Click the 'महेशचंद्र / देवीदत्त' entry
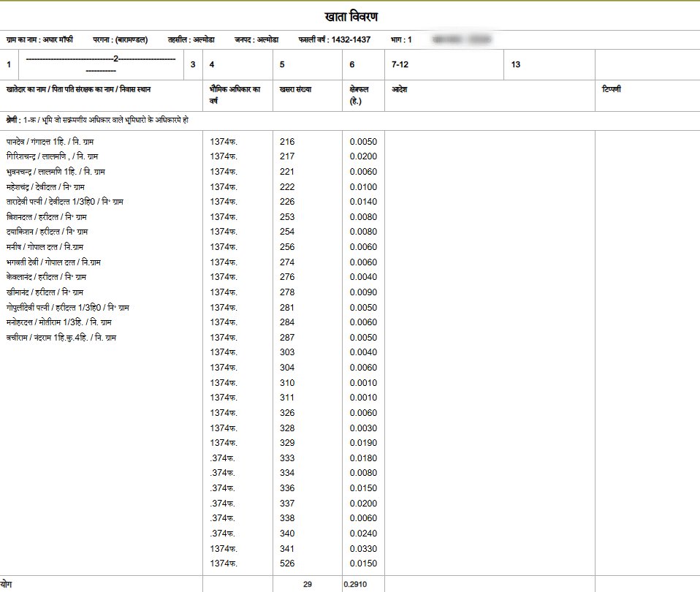 45,187
